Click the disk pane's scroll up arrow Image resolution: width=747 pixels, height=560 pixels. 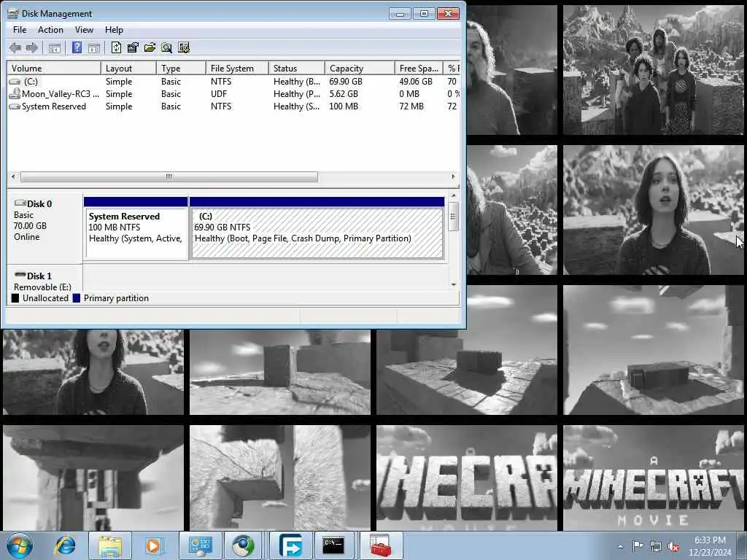[x=454, y=195]
